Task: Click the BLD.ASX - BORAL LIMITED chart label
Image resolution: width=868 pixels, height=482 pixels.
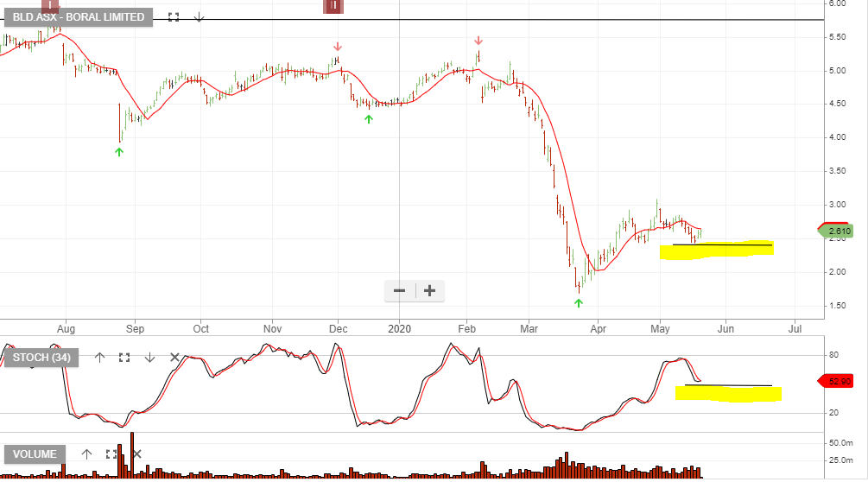Action: (78, 17)
